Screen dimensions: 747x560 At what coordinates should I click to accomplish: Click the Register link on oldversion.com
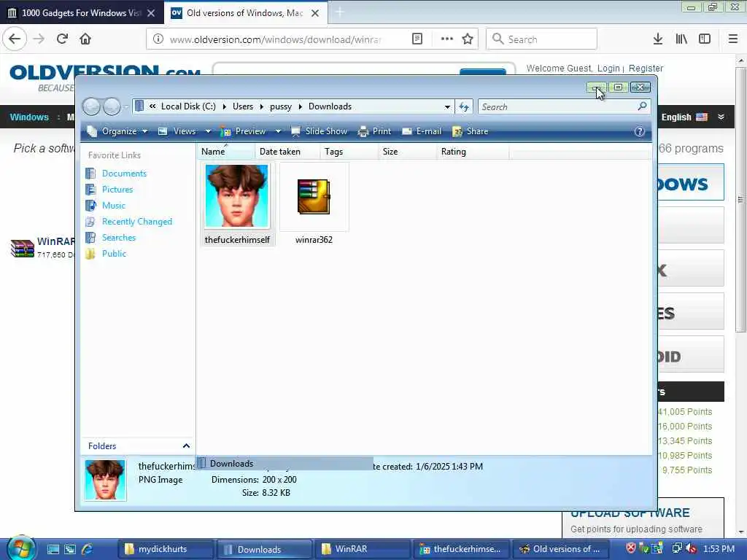tap(646, 69)
